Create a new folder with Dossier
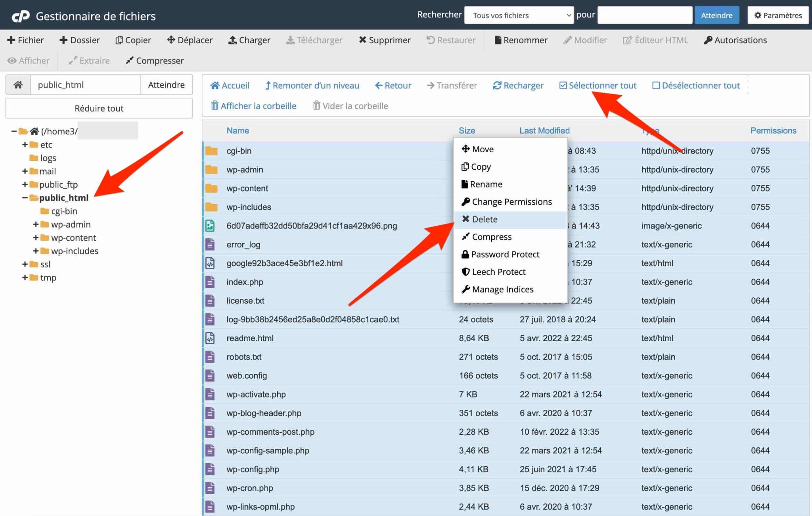Image resolution: width=812 pixels, height=516 pixels. pyautogui.click(x=79, y=40)
